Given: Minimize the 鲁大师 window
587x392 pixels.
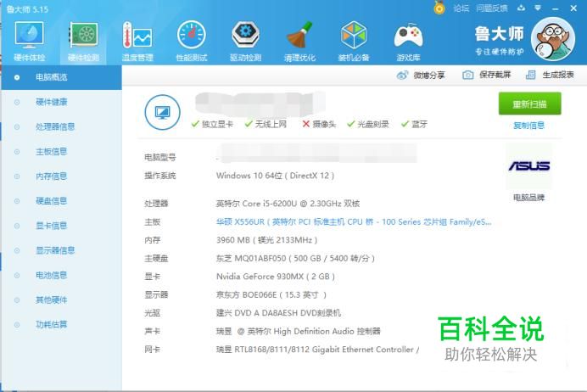Looking at the screenshot, I should [555, 8].
